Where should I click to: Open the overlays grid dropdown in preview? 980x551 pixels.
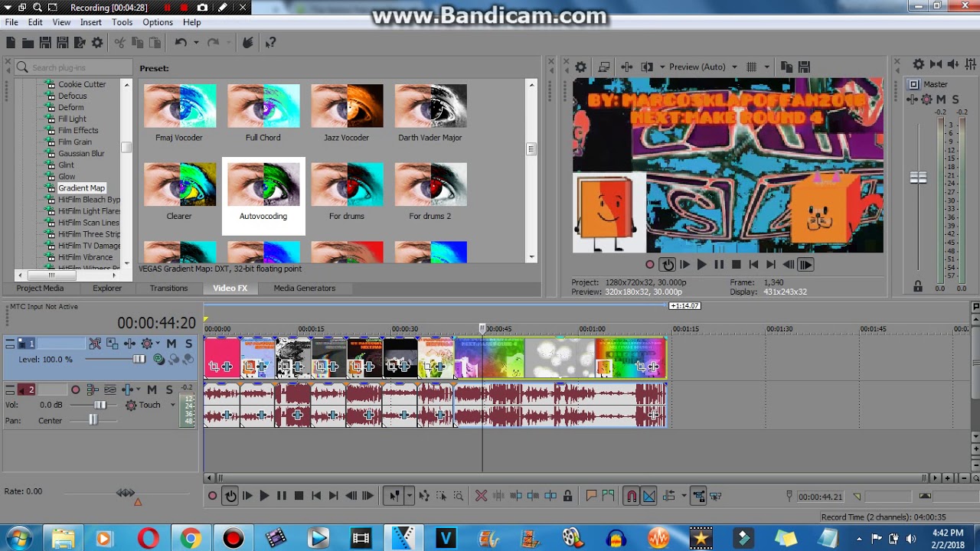766,67
